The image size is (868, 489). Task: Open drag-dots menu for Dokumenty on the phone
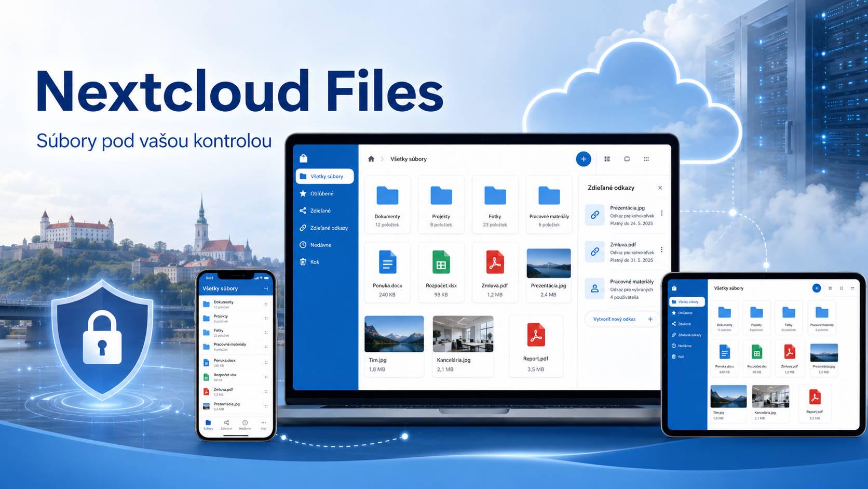coord(266,304)
